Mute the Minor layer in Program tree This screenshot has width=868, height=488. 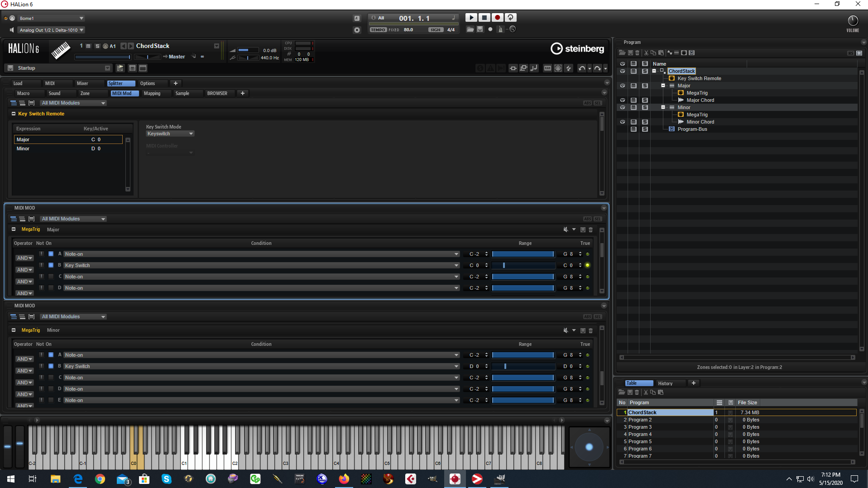(x=633, y=107)
